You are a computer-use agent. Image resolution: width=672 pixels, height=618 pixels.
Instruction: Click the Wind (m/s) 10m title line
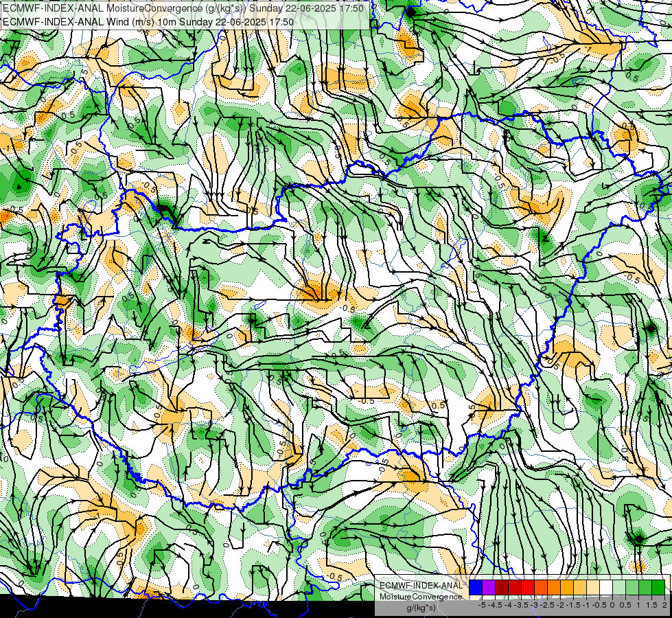(148, 21)
